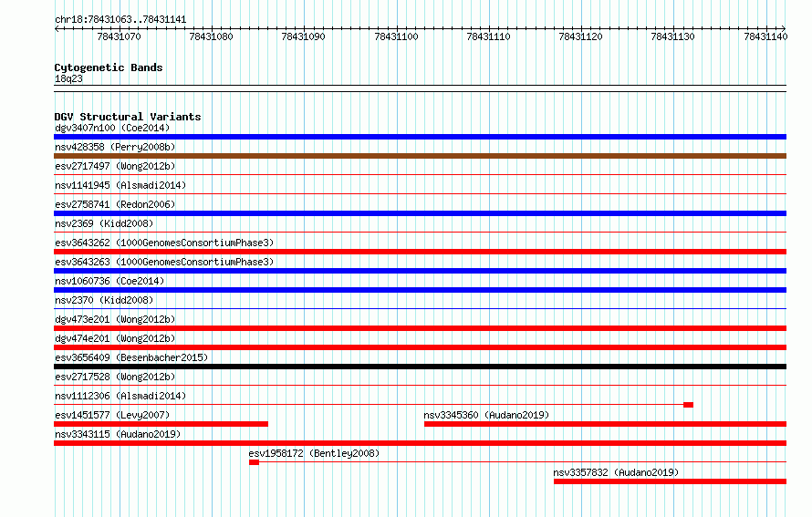Image resolution: width=812 pixels, height=517 pixels.
Task: Click ruler position 78431110
Action: (x=488, y=36)
